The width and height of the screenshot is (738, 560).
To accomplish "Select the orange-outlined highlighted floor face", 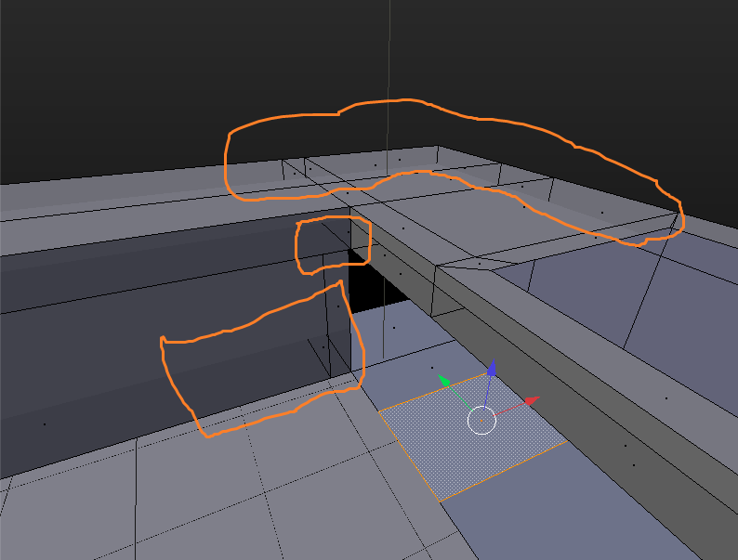I will pos(472,437).
